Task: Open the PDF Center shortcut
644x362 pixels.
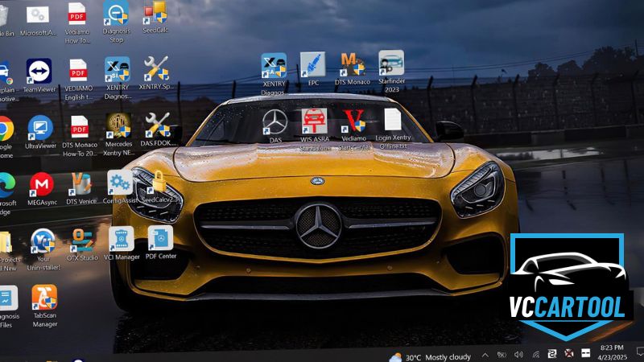Action: (x=160, y=242)
